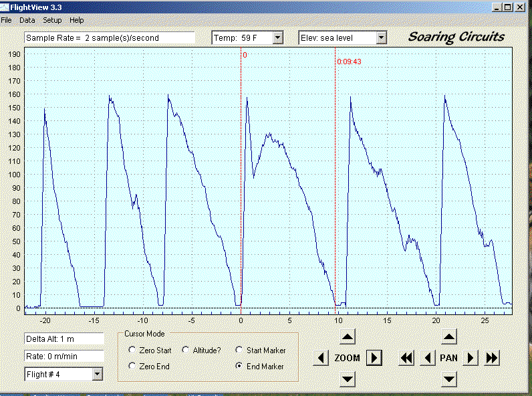Open the Elev sea level dropdown
Image resolution: width=532 pixels, height=396 pixels.
pyautogui.click(x=382, y=37)
